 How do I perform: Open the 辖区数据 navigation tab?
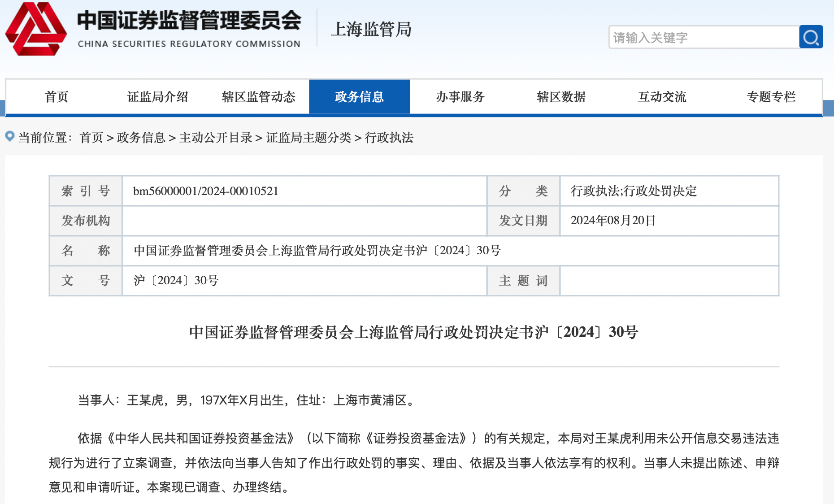561,97
